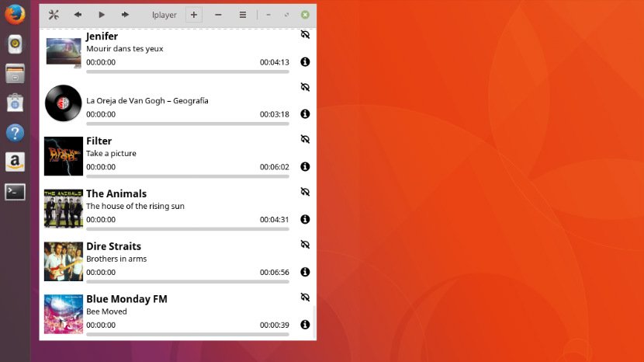Open the tools settings icon in lplayer toolbar
This screenshot has width=644, height=362.
point(54,15)
